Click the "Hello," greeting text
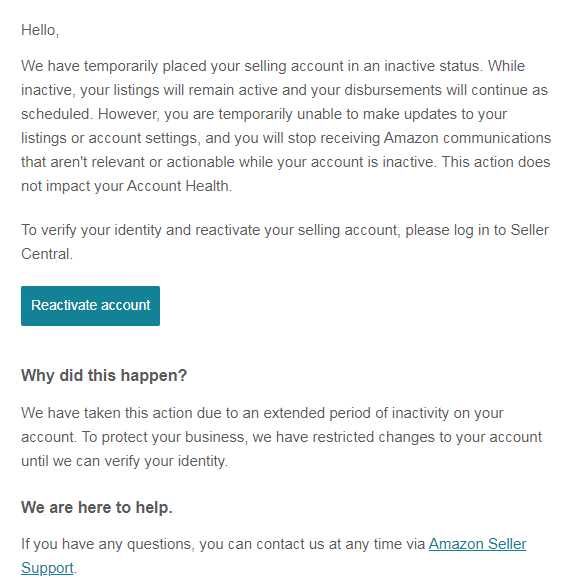The height and width of the screenshot is (585, 573). pyautogui.click(x=40, y=30)
